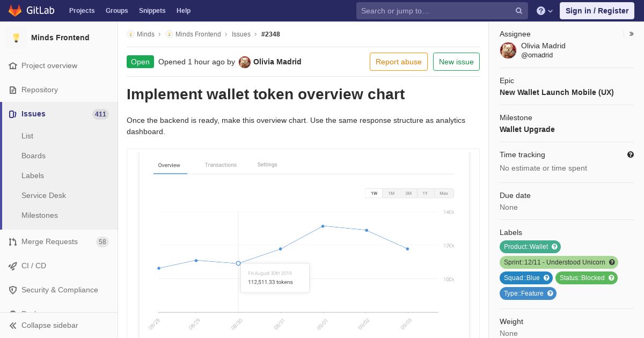
Task: Open epic New Wallet Launch Mobile (UX)
Action: point(557,92)
